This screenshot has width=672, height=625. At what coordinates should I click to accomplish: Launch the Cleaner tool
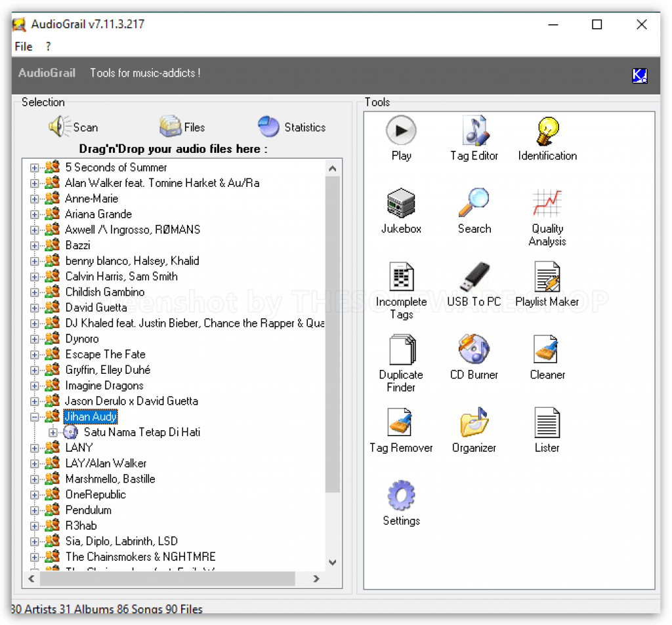coord(547,357)
